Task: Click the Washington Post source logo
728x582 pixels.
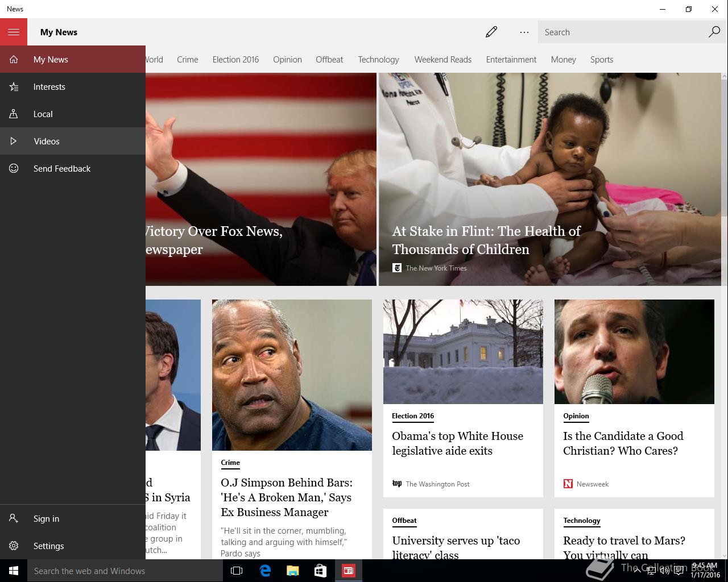Action: click(397, 484)
